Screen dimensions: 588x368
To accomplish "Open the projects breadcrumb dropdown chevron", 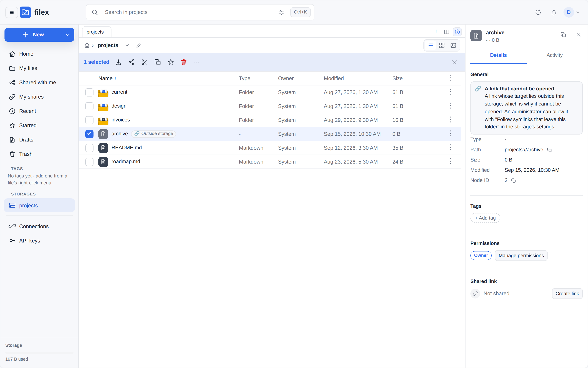I will coord(127,46).
